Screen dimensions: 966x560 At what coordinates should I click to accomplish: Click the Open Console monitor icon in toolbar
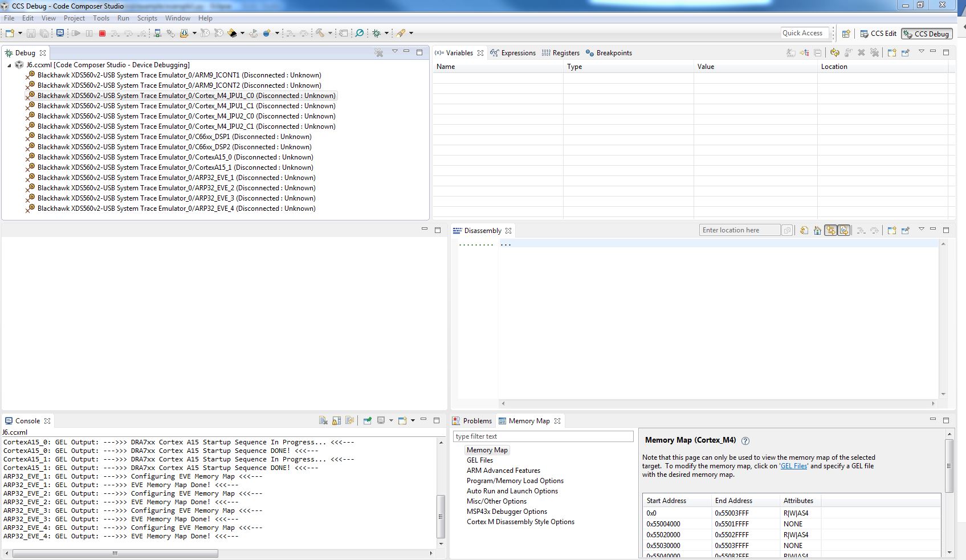[60, 34]
